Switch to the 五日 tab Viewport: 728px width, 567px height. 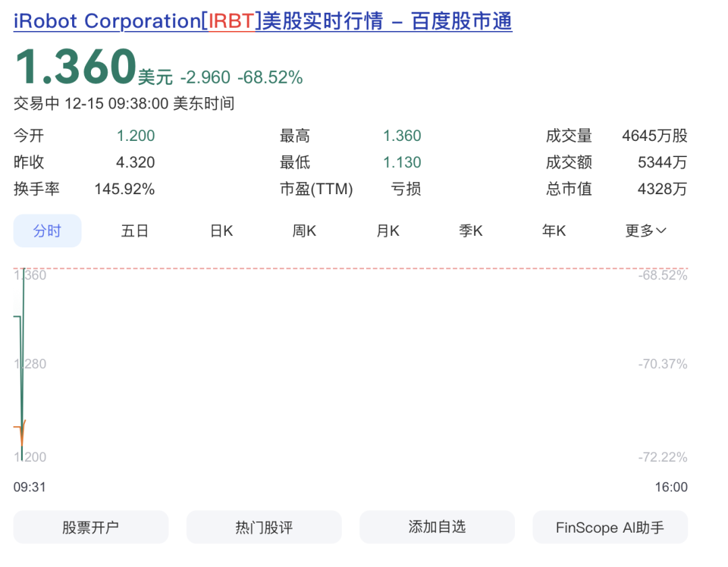[x=135, y=231]
